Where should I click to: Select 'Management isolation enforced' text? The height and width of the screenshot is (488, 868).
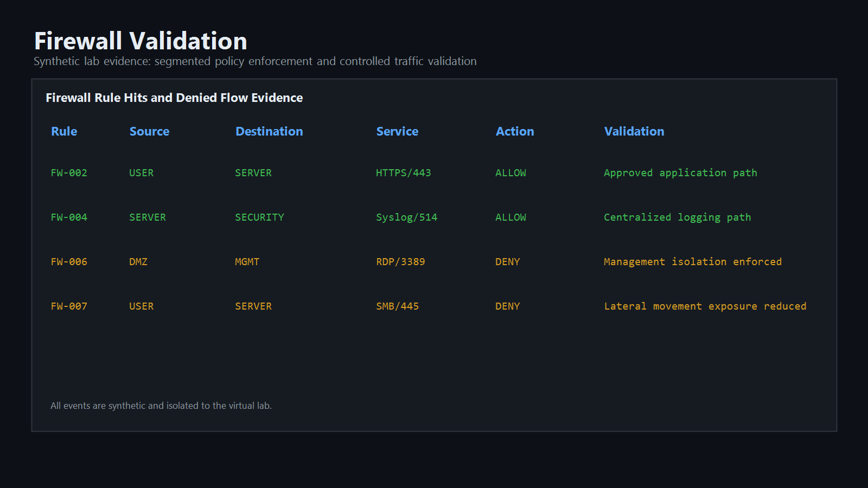coord(693,262)
